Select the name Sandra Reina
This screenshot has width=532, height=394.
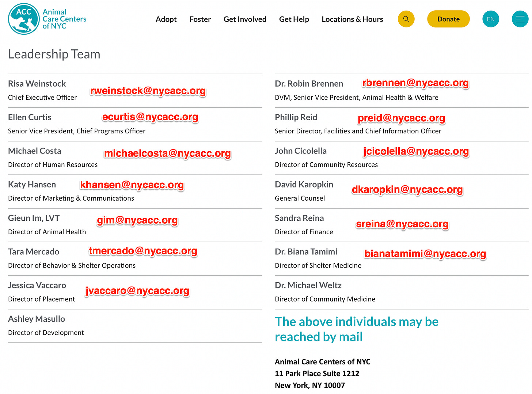299,218
